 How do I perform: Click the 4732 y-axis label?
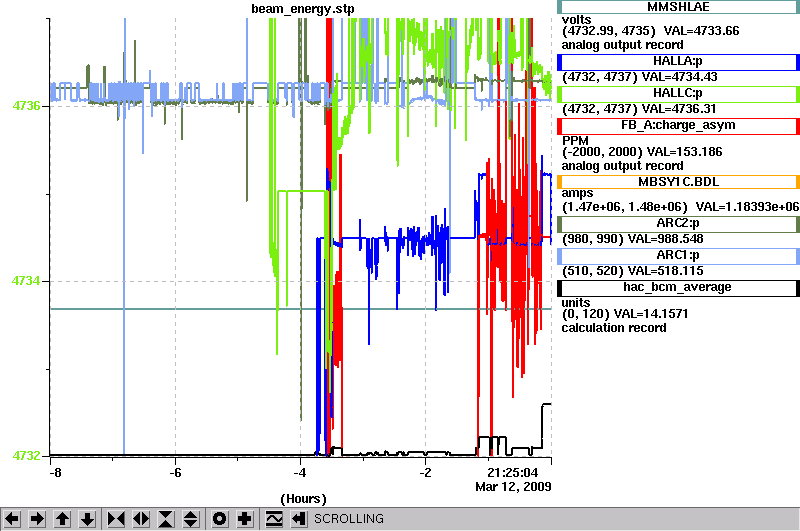click(x=26, y=455)
